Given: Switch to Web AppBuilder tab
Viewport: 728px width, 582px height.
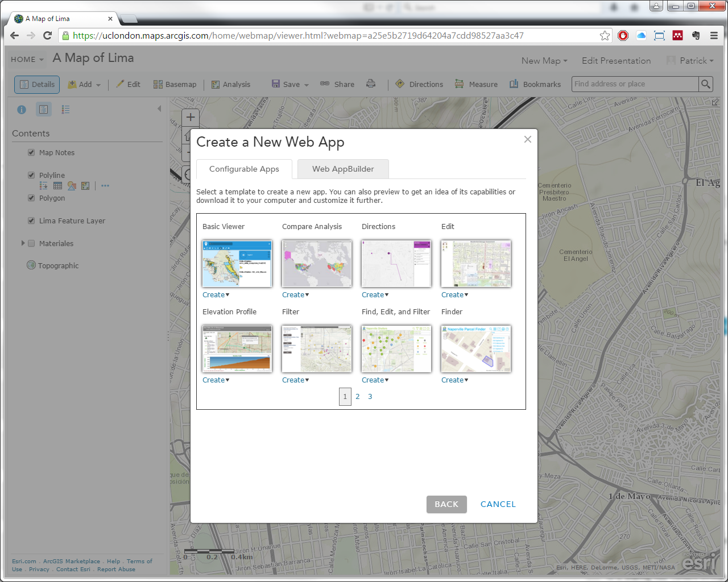Looking at the screenshot, I should (x=343, y=169).
